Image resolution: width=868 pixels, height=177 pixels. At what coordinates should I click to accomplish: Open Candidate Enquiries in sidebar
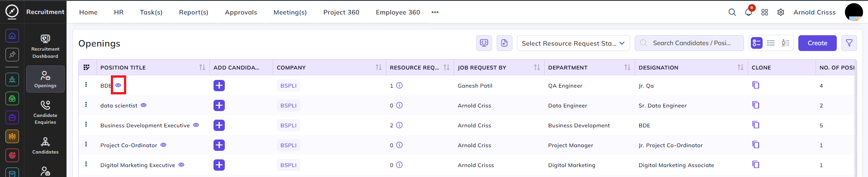[x=45, y=112]
